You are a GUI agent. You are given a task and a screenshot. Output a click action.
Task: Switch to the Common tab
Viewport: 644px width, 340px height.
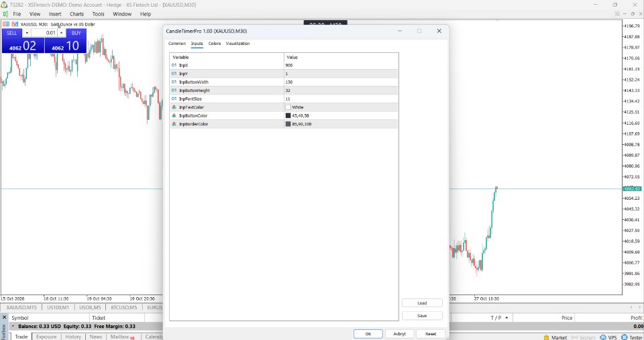coord(177,44)
